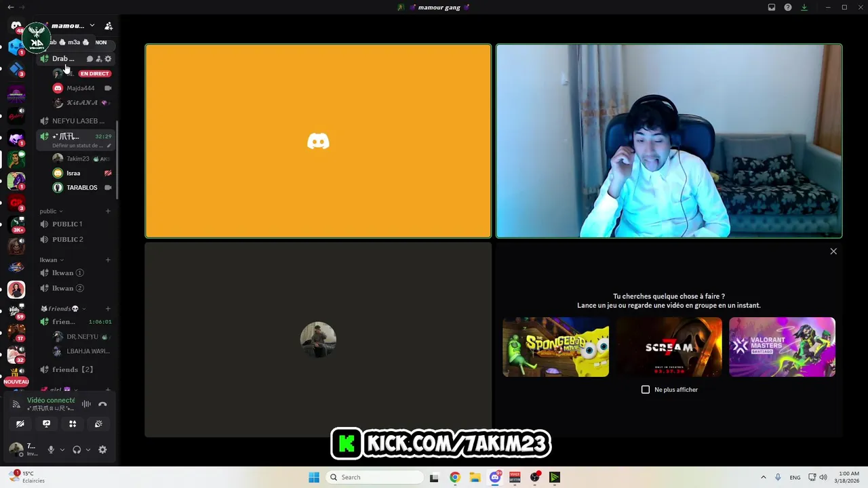The height and width of the screenshot is (488, 868).
Task: Click the EN DIRECT live badge
Action: (x=94, y=73)
